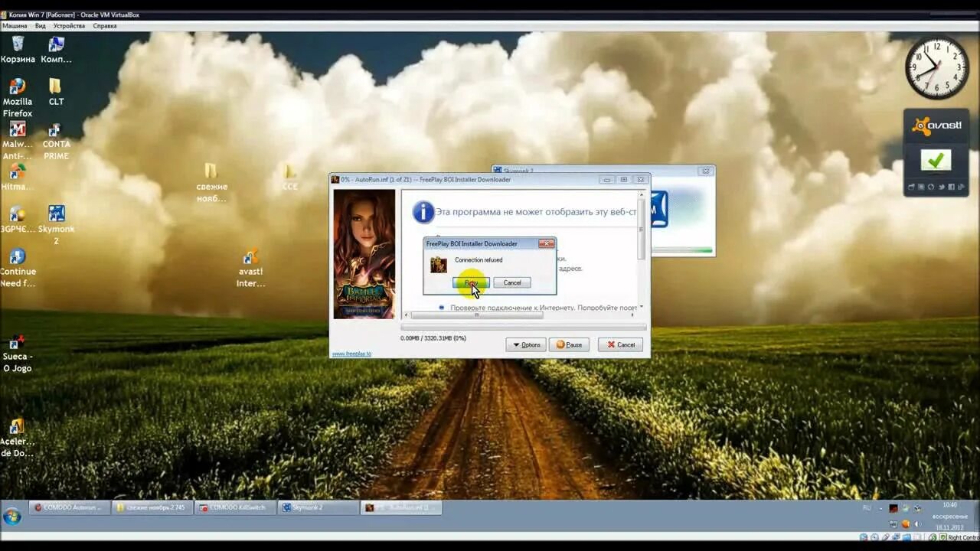
Task: Open the Skymonk 2 desktop shortcut
Action: [56, 225]
